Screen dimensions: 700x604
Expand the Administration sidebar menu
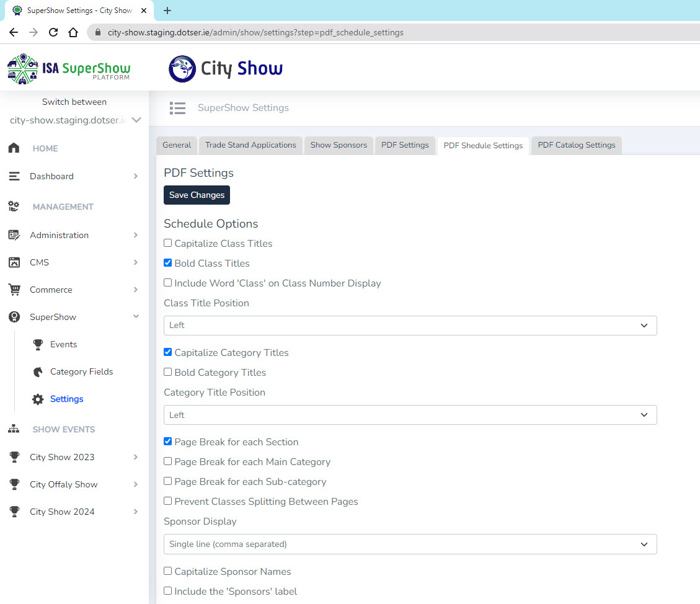[59, 235]
